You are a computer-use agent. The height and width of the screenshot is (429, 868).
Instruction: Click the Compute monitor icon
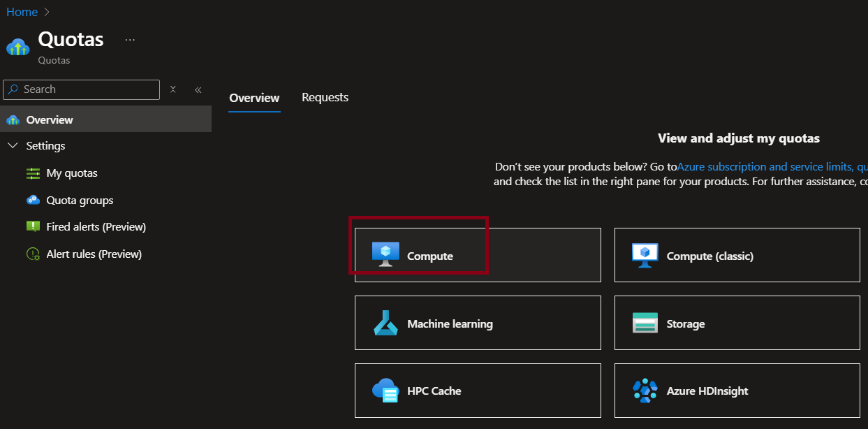(x=385, y=255)
